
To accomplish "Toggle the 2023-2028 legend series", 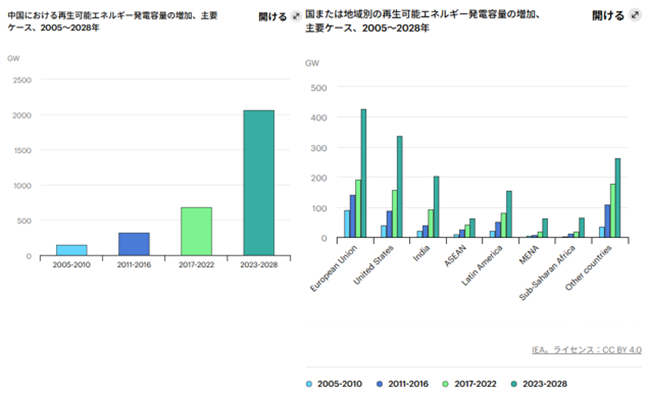I will pyautogui.click(x=539, y=384).
